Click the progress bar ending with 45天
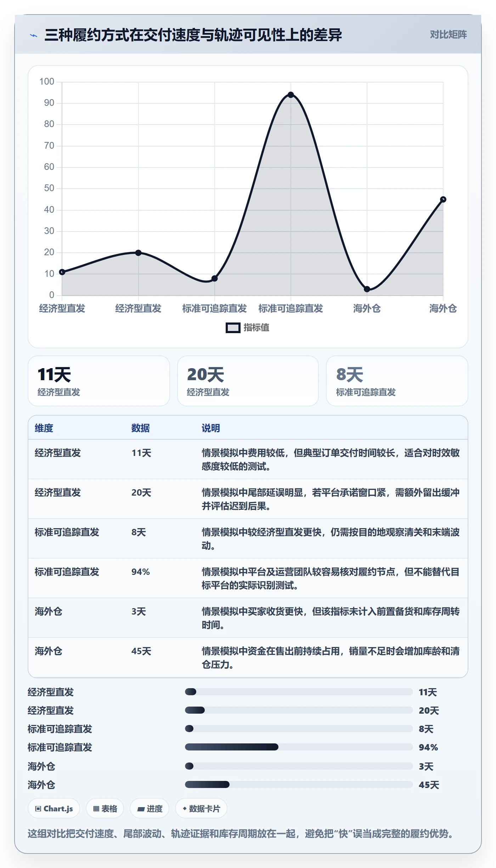This screenshot has width=496, height=868. 299,784
